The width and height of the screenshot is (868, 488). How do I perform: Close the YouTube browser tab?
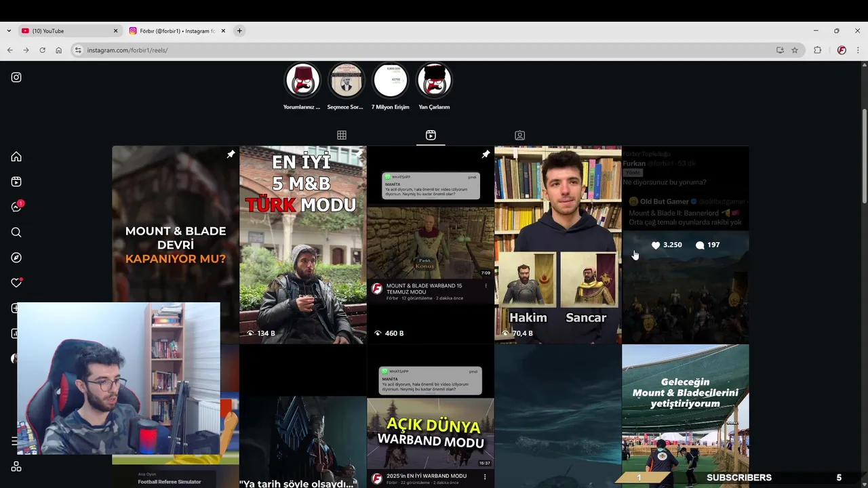coord(115,30)
